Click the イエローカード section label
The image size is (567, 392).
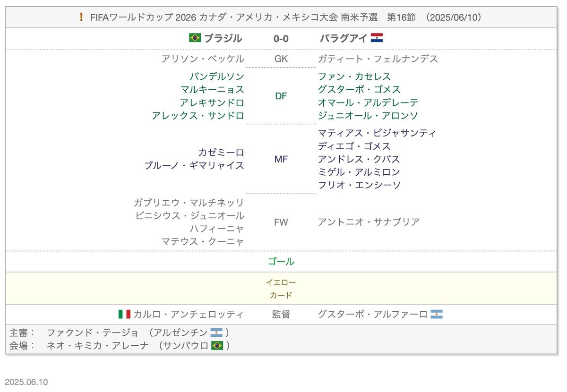tap(281, 289)
